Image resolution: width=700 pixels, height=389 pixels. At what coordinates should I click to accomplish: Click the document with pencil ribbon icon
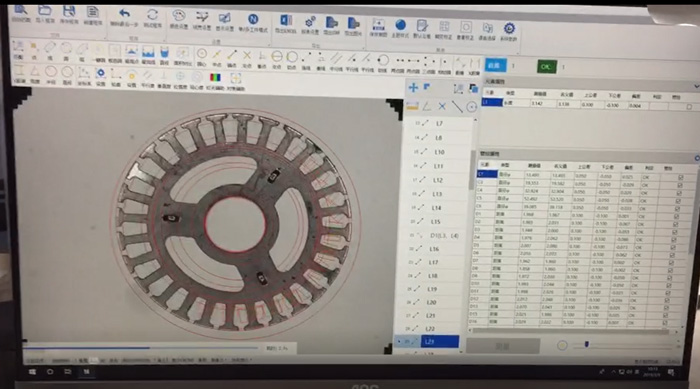pyautogui.click(x=422, y=25)
